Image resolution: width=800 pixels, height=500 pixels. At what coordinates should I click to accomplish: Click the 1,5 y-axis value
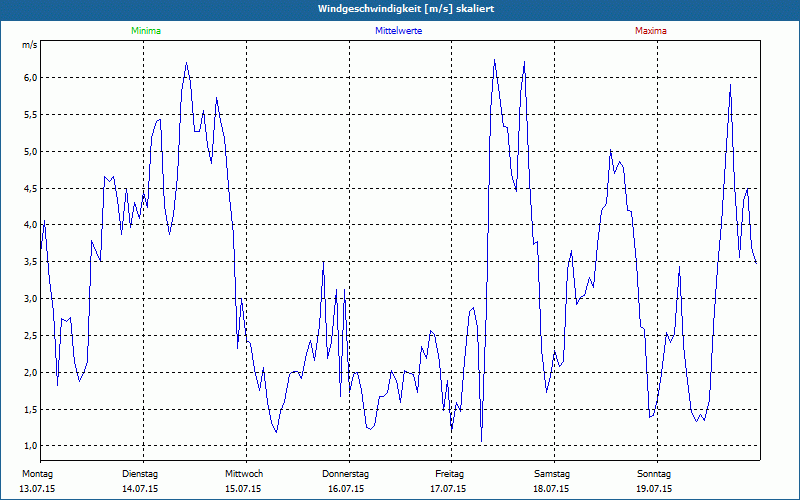click(x=31, y=409)
